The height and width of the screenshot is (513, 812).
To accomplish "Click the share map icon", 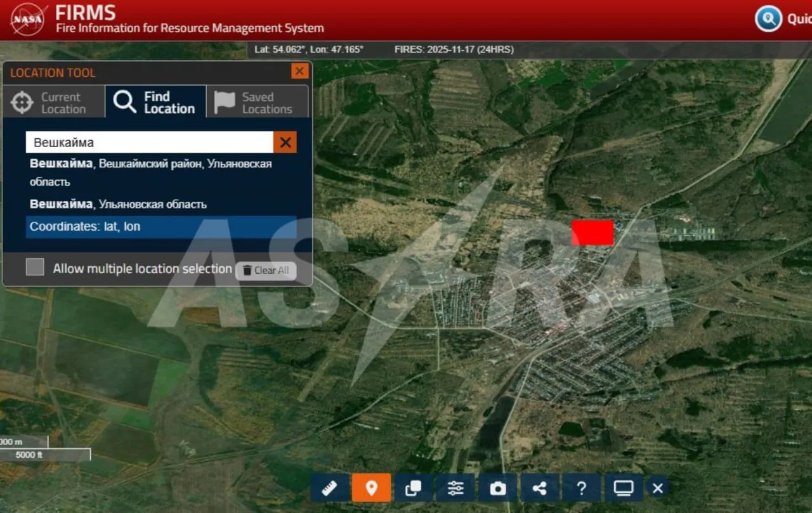I will (x=540, y=488).
